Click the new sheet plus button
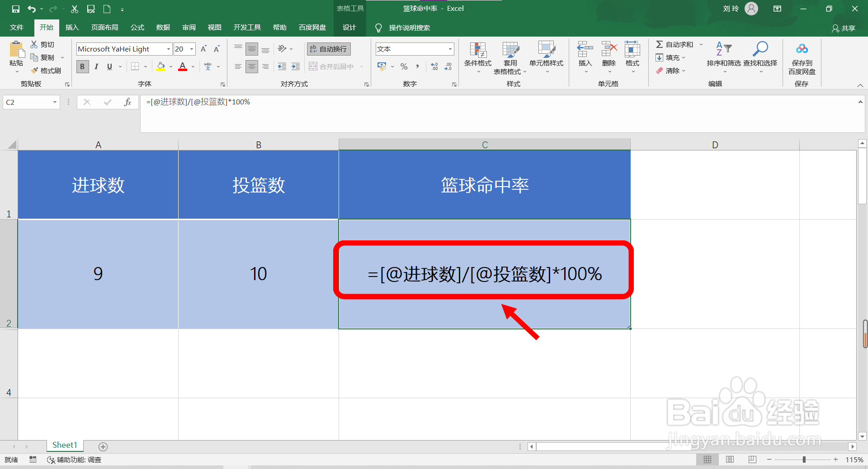This screenshot has height=469, width=868. pos(103,446)
